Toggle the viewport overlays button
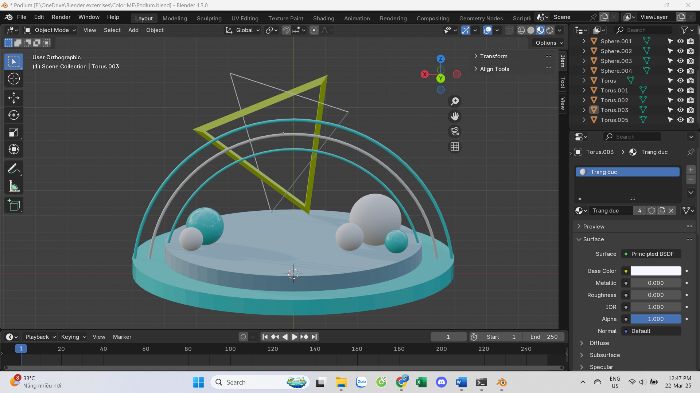The image size is (700, 393). click(488, 30)
